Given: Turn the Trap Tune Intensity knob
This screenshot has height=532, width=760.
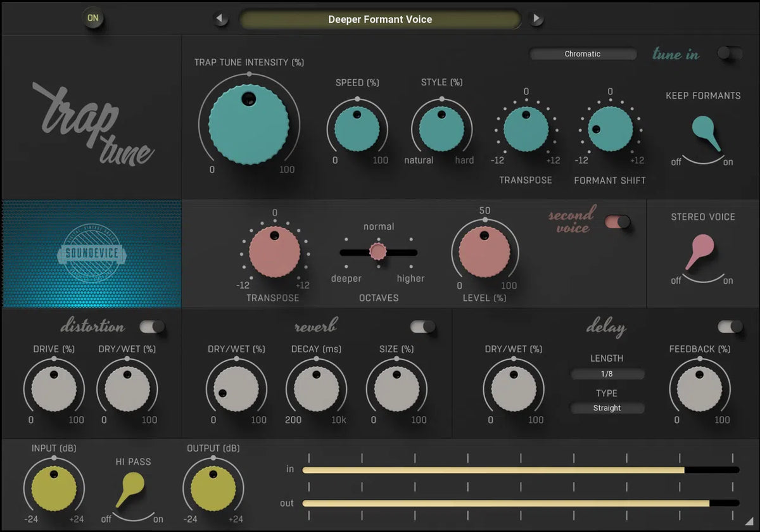Looking at the screenshot, I should 248,125.
